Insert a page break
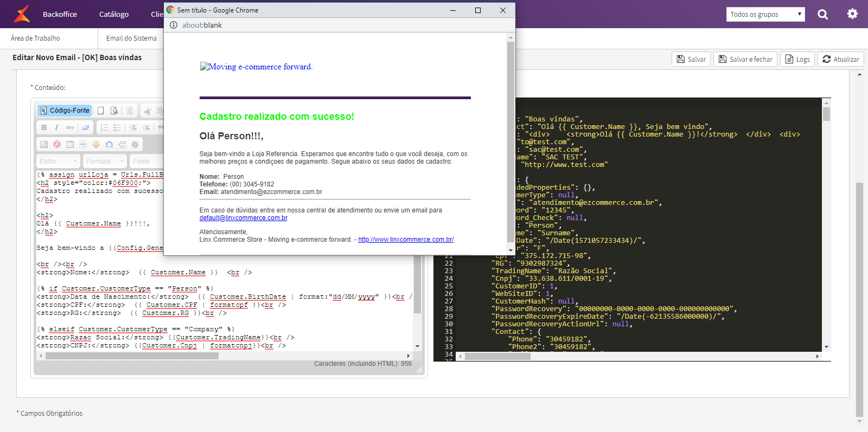Screen dimensions: 868x432 [x=122, y=144]
